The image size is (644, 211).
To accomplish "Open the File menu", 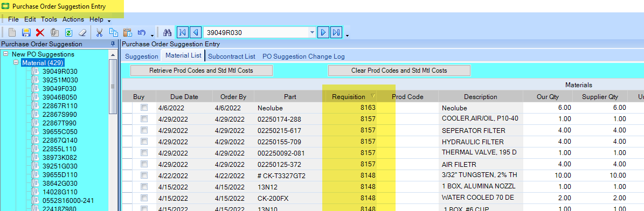I will 13,19.
